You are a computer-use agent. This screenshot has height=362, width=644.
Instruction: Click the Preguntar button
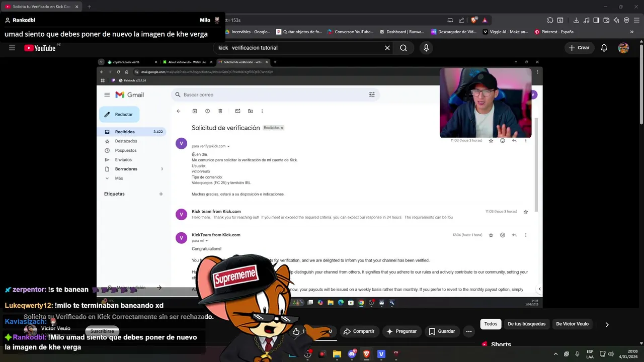pos(401,331)
